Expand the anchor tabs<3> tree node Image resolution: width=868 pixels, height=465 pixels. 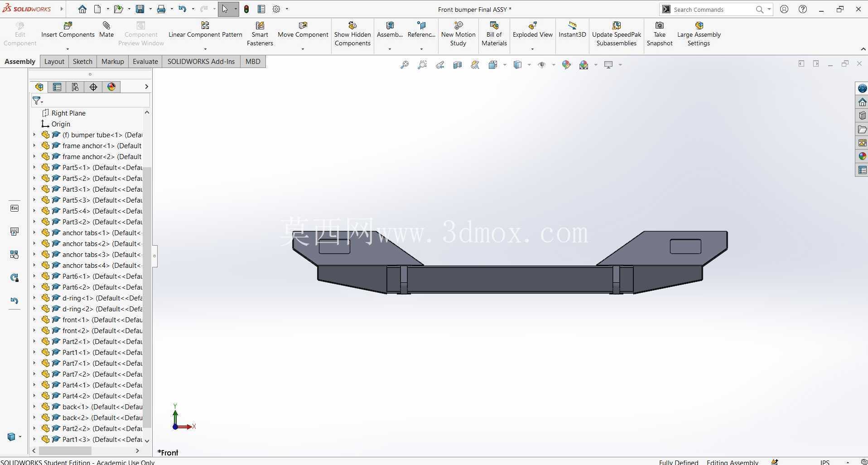[34, 254]
